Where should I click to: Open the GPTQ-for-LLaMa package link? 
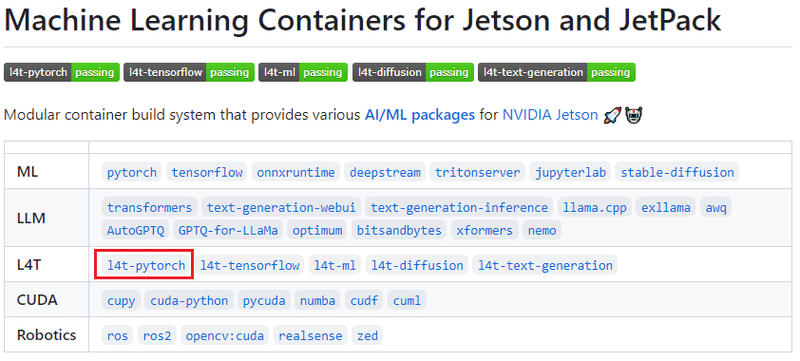pos(228,230)
